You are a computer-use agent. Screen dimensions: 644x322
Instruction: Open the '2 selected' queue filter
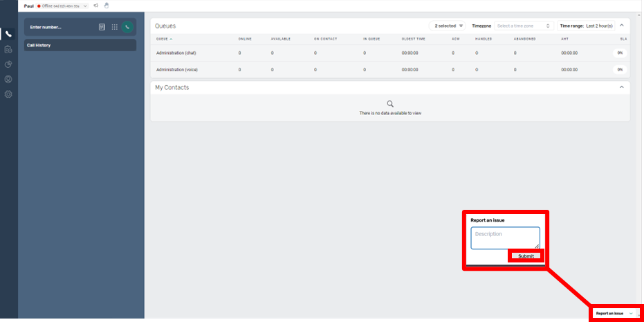tap(449, 26)
